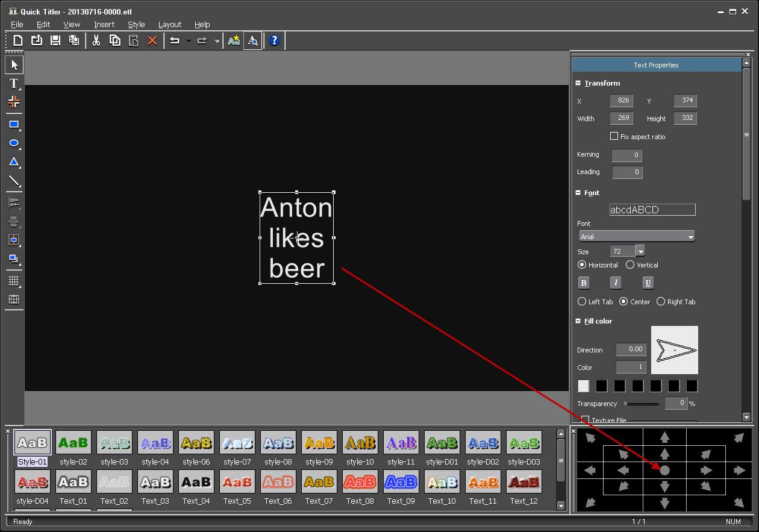Select the Rectangle shape tool
Image resolution: width=759 pixels, height=532 pixels.
point(14,125)
